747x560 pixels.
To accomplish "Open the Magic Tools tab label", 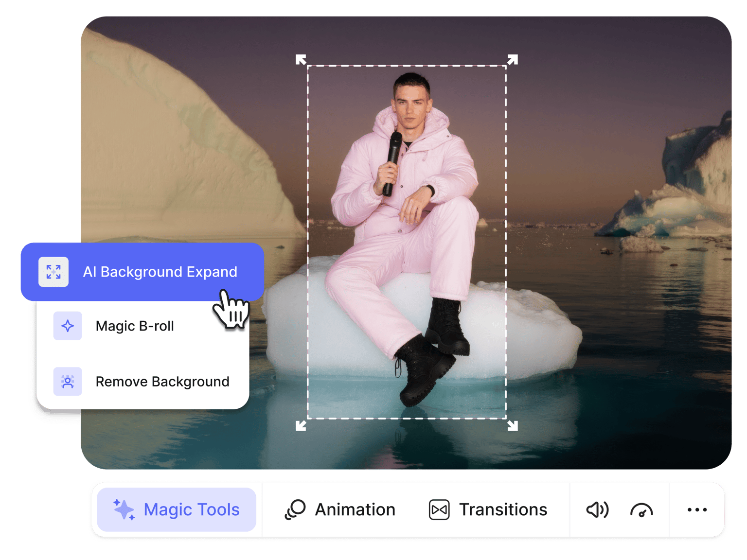I will [192, 509].
